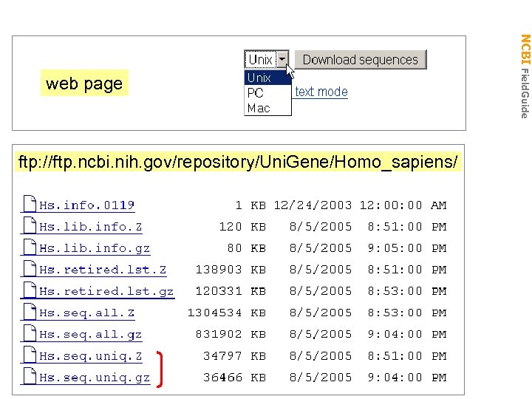Click the file icon beside Hs.seq.all.gz
The image size is (532, 399).
(x=30, y=333)
